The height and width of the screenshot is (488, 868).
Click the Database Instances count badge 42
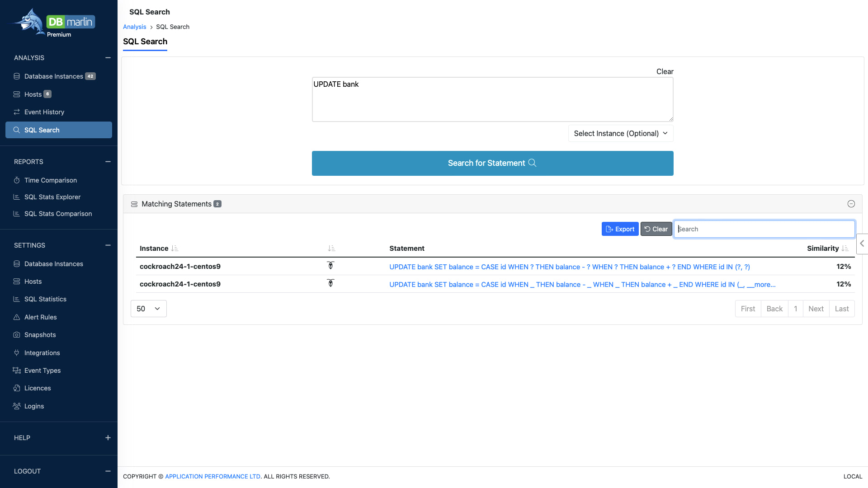point(90,76)
